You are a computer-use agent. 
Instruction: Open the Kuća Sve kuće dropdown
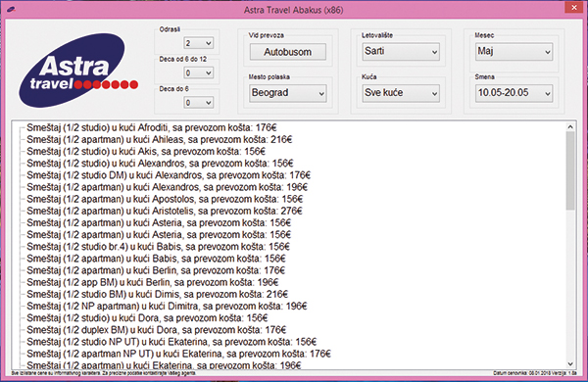(x=401, y=93)
